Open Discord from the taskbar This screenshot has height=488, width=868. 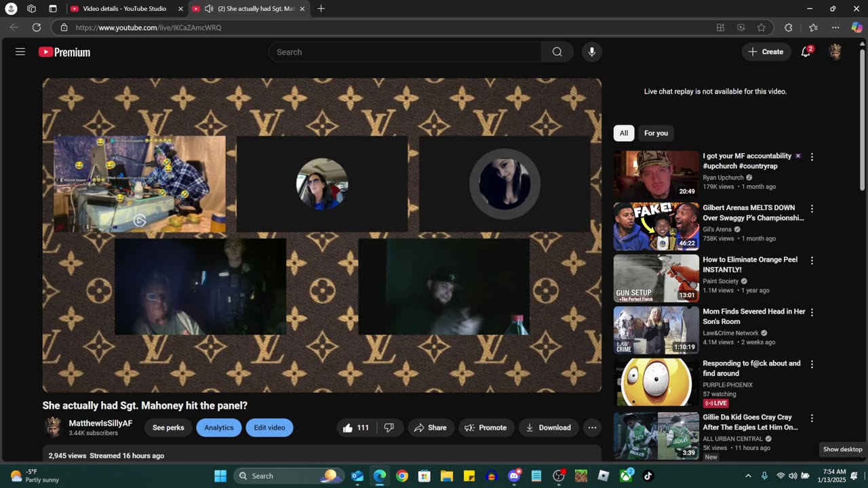514,476
